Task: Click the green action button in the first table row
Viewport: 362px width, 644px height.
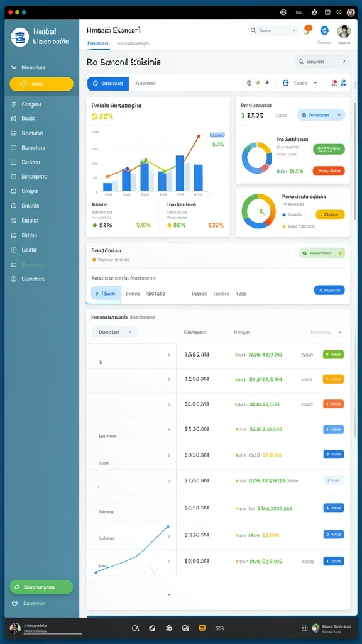Action: coord(333,355)
